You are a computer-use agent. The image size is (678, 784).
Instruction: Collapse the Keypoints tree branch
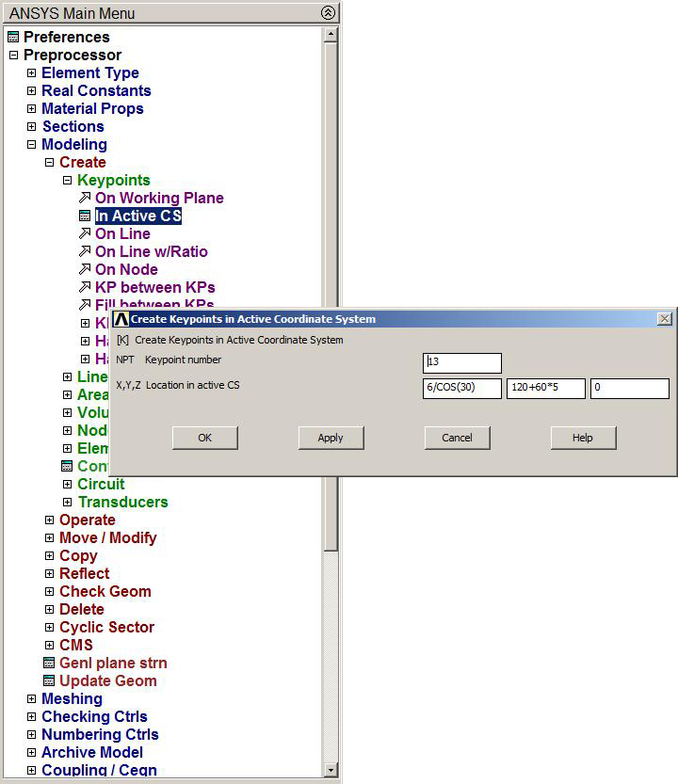pos(67,181)
